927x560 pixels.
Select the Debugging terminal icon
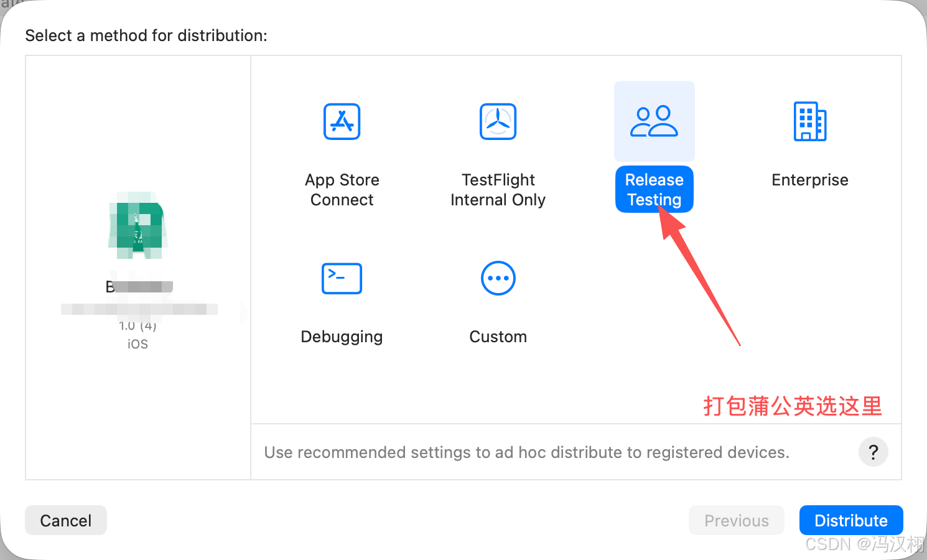[x=342, y=278]
